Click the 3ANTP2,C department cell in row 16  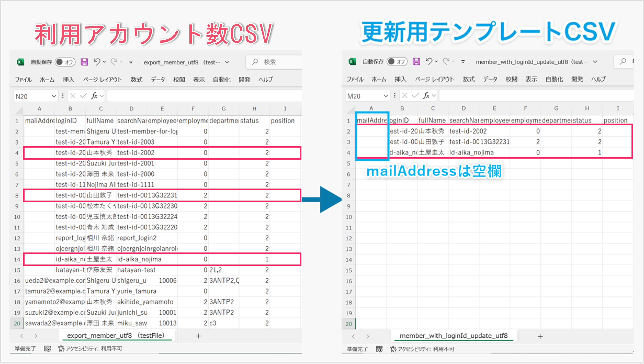(x=224, y=281)
